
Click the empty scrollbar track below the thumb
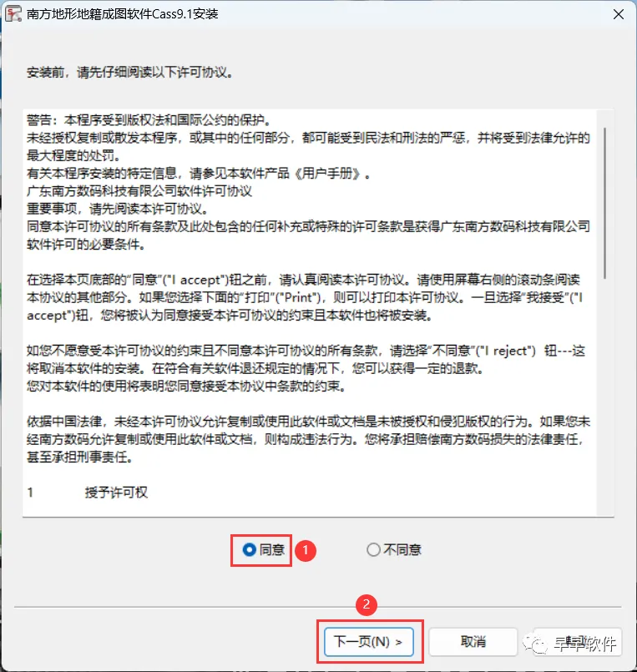(604, 397)
